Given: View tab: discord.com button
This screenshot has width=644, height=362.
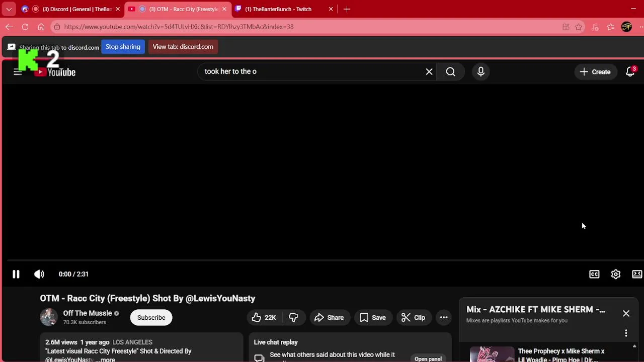Looking at the screenshot, I should click(x=183, y=47).
